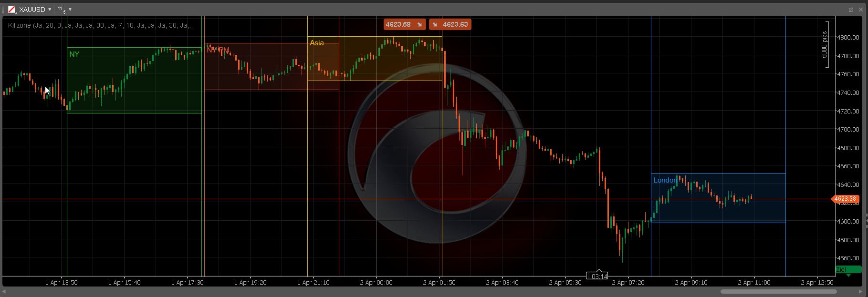Click the horizontal scrollbar thumb
Image resolution: width=868 pixels, height=297 pixels.
(x=778, y=291)
